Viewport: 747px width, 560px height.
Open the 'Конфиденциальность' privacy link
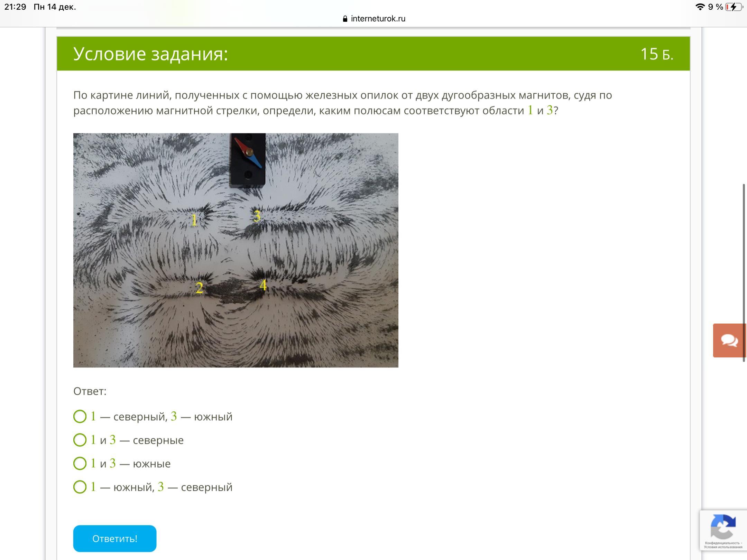[722, 543]
